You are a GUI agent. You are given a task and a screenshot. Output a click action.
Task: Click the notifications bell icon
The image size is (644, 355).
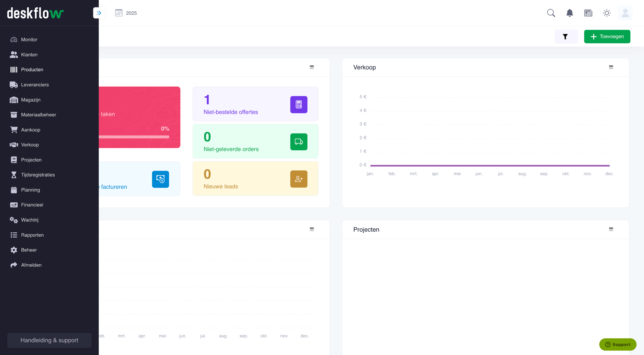[570, 13]
